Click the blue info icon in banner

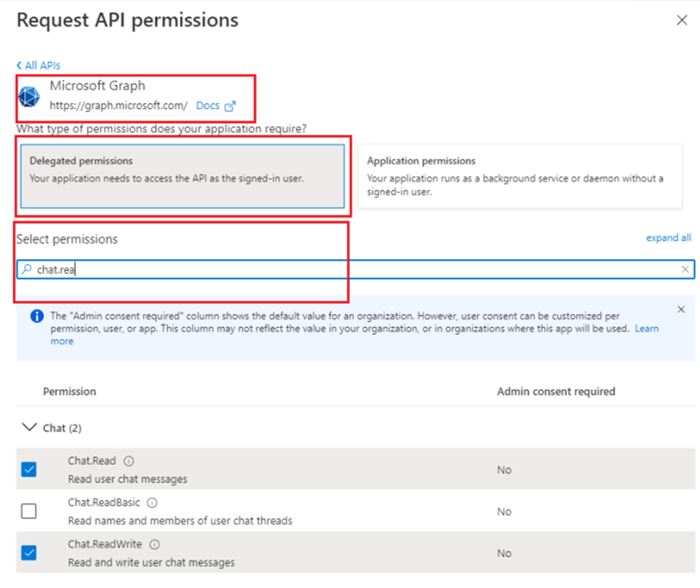[x=36, y=317]
